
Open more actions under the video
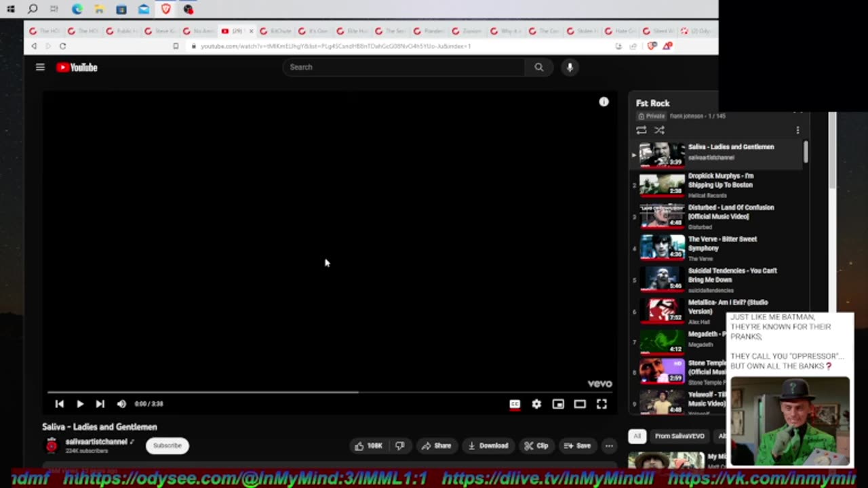[609, 445]
